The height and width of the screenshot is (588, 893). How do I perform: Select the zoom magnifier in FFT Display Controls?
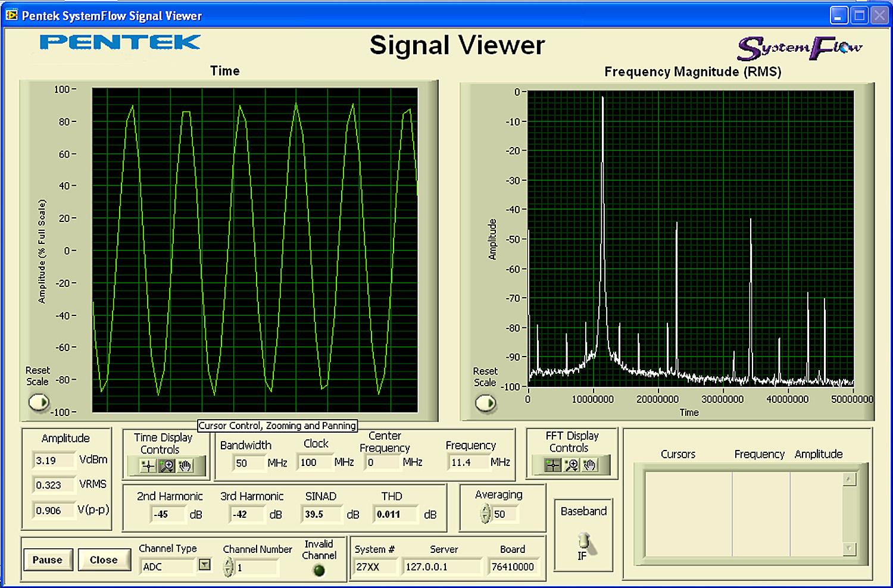click(x=572, y=465)
